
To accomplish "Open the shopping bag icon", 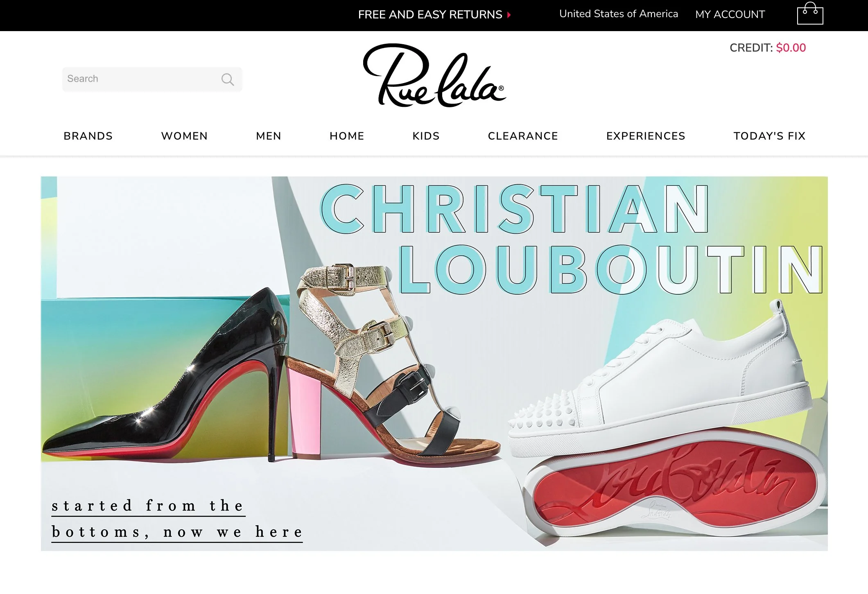I will [810, 14].
